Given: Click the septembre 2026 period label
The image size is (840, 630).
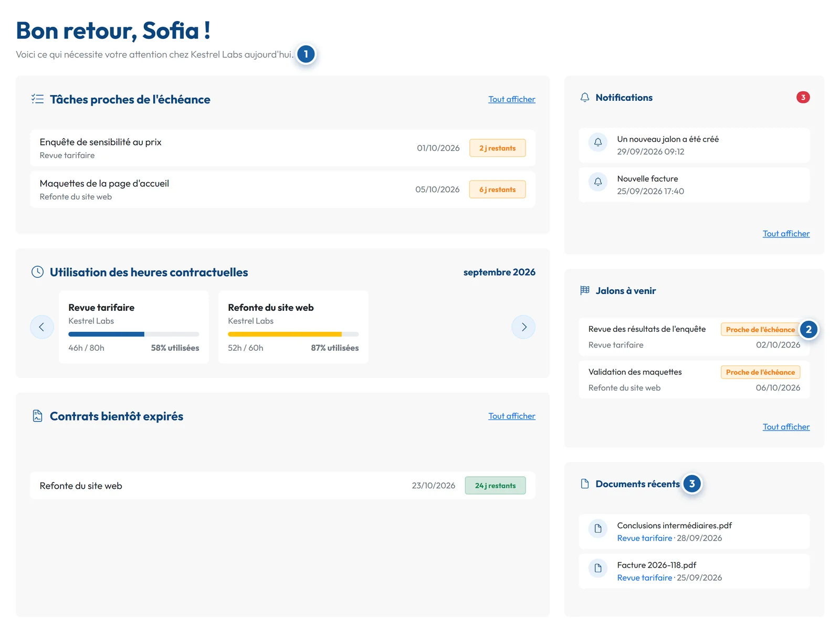Looking at the screenshot, I should coord(499,272).
